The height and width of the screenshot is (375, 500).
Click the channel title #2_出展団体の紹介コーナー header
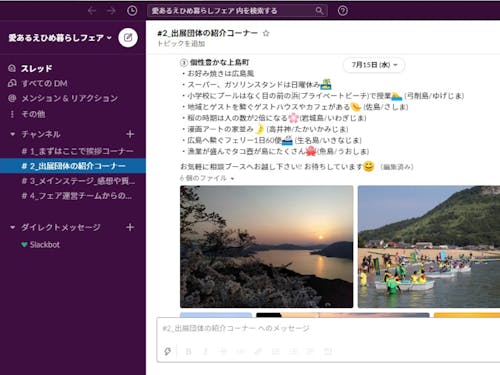point(207,33)
